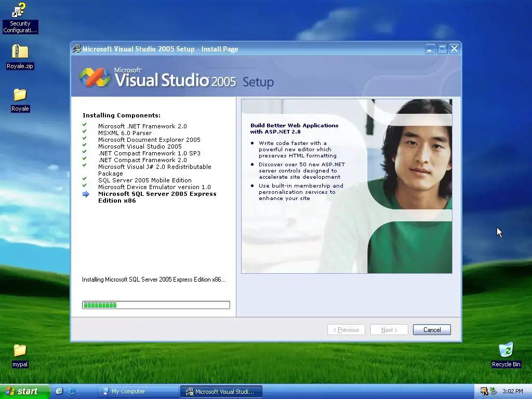Click the 'Installing Microsoft SQL Server 2005 Express' status text
This screenshot has height=399, width=532.
154,280
